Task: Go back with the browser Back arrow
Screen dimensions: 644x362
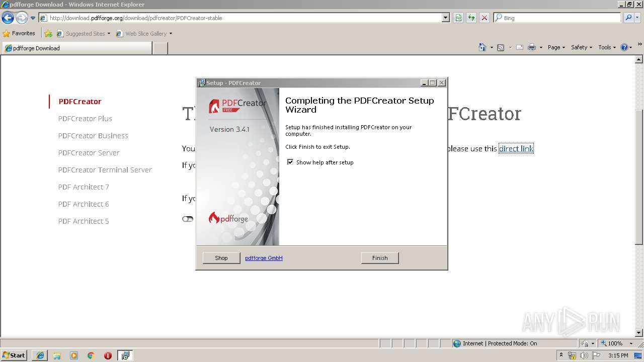Action: [8, 18]
